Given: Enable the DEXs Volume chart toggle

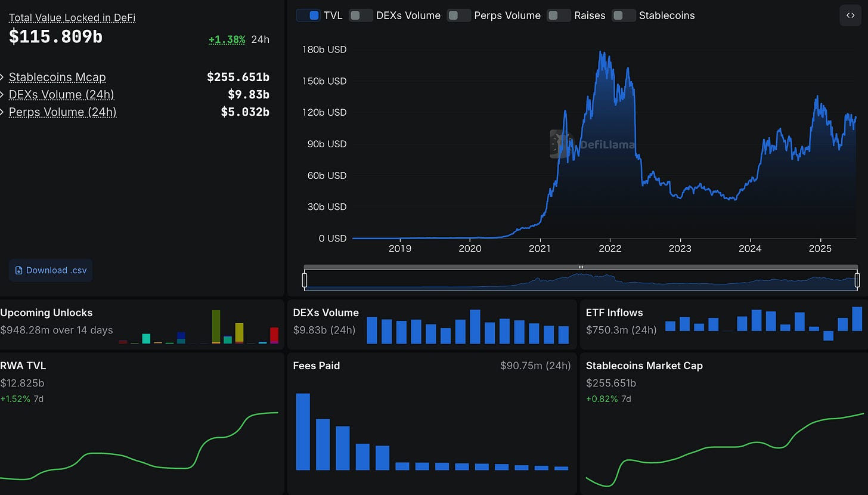Looking at the screenshot, I should pos(361,16).
